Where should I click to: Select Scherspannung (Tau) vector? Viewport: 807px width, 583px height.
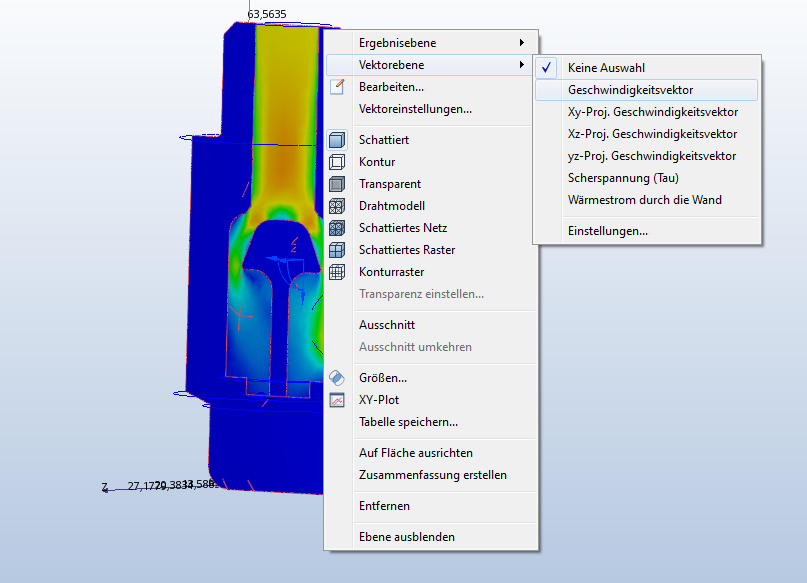pyautogui.click(x=647, y=178)
